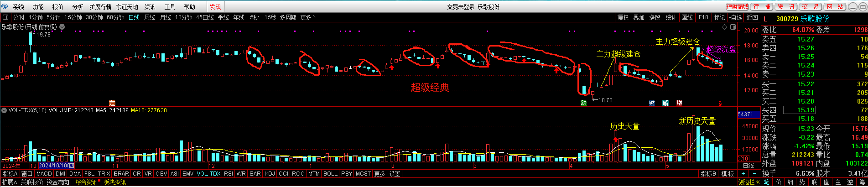Click the green 跌 event marker
This screenshot has height=187, width=868.
[583, 103]
